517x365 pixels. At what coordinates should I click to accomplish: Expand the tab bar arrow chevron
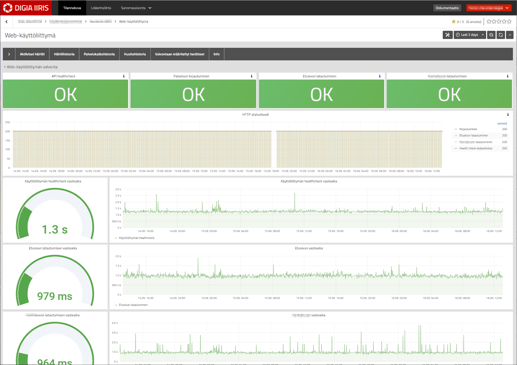click(x=9, y=54)
